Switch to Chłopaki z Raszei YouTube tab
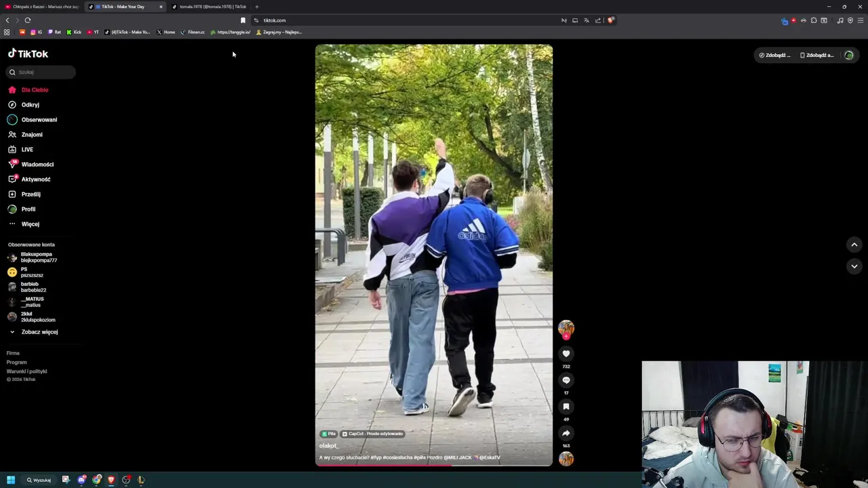 [42, 7]
